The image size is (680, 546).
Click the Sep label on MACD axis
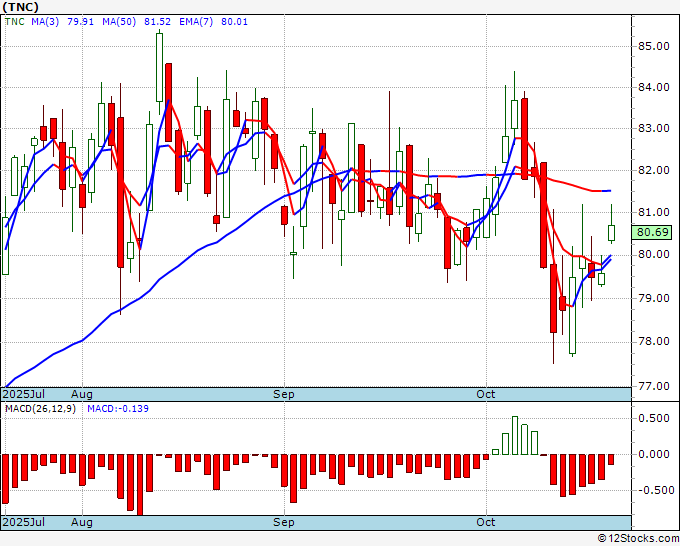click(284, 522)
